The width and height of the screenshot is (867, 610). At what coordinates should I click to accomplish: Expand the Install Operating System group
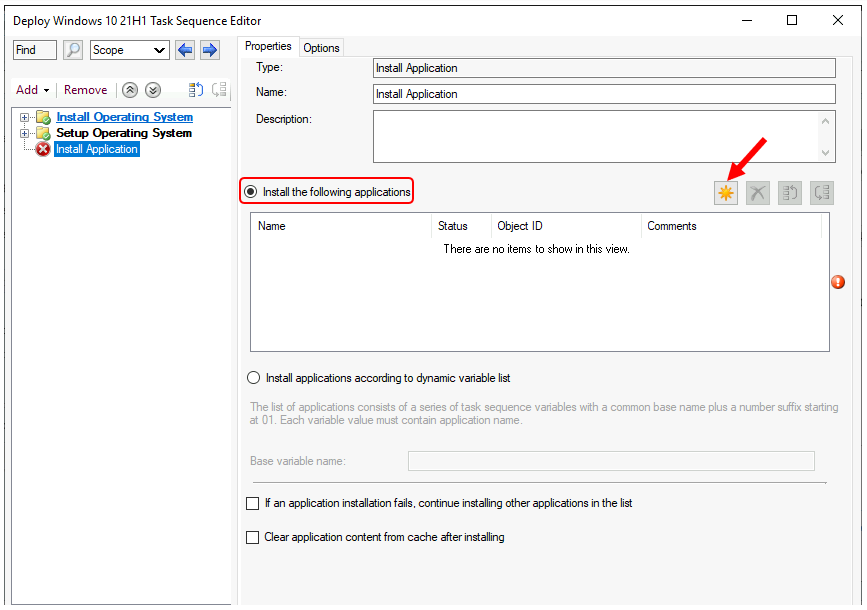coord(24,117)
